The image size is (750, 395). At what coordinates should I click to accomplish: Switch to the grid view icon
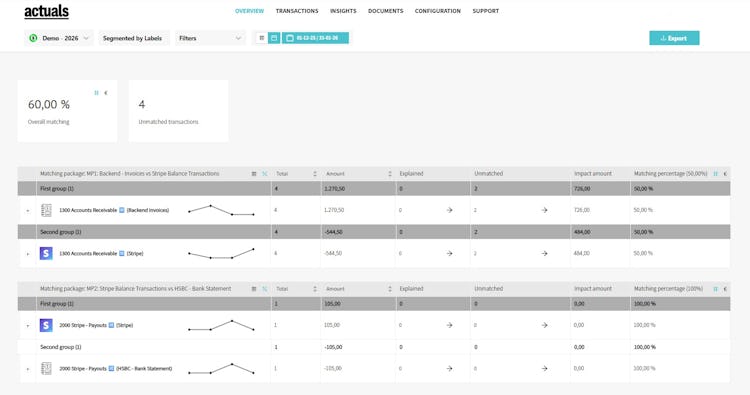point(262,38)
